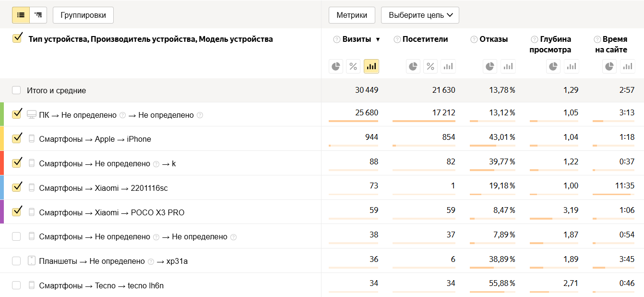This screenshot has height=297, width=644.
Task: Show pie chart for Визиты column
Action: [336, 66]
